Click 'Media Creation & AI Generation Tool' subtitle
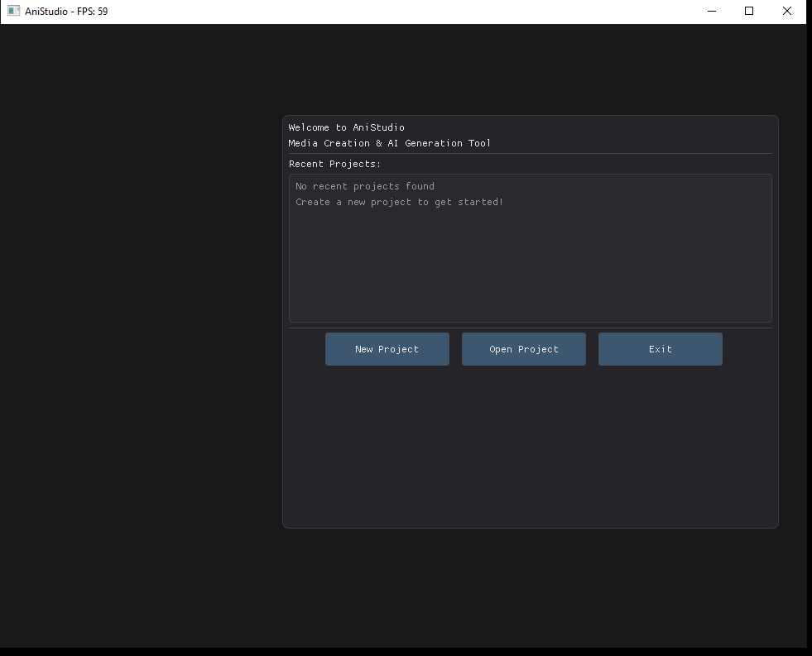 pos(389,143)
